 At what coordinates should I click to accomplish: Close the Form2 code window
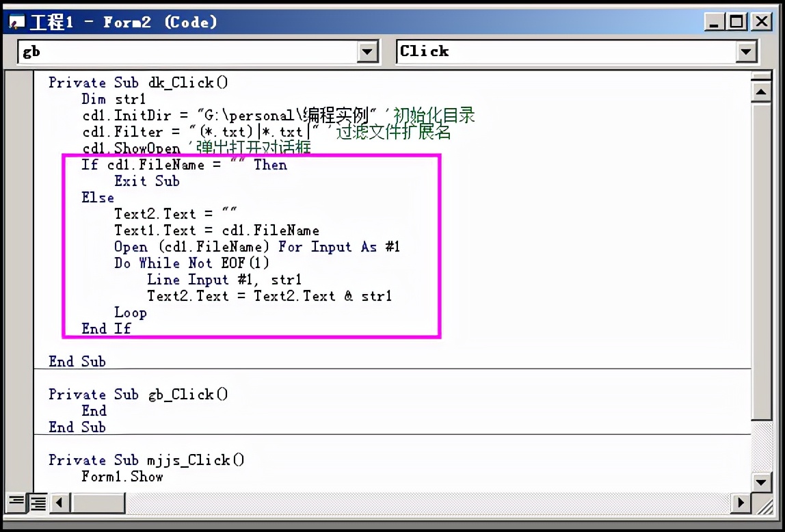[x=762, y=22]
